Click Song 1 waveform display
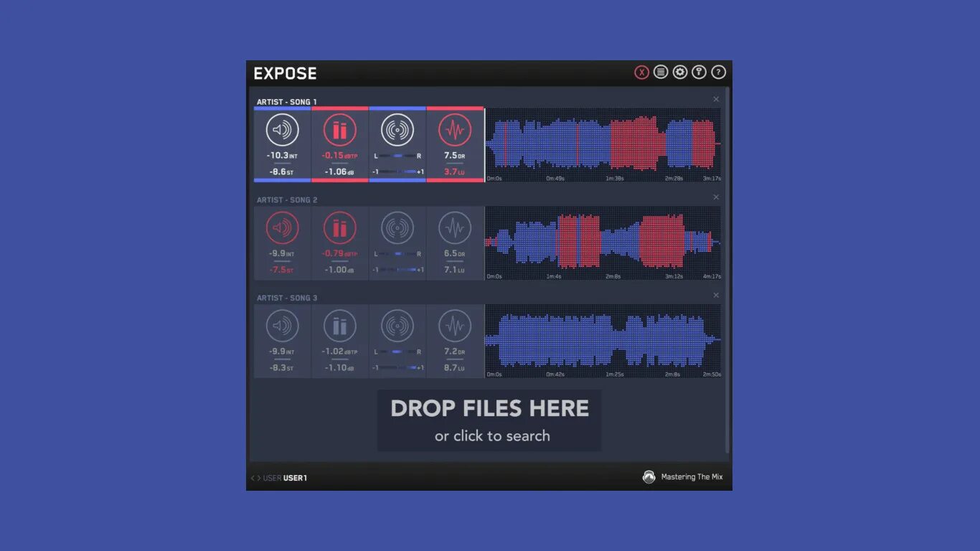This screenshot has width=980, height=551. (603, 144)
